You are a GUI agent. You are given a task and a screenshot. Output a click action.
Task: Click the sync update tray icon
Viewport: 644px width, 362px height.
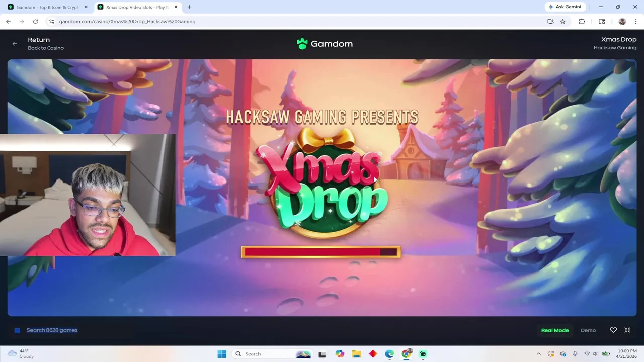click(x=551, y=354)
